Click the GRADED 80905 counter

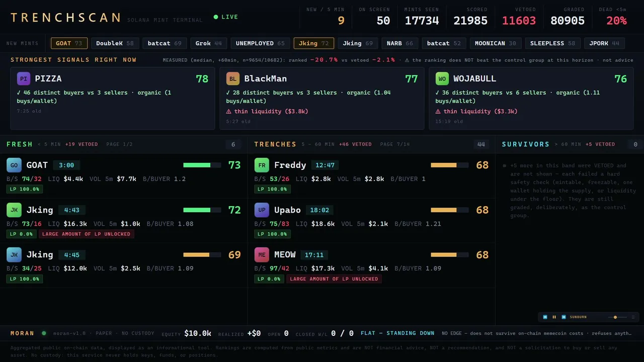[x=568, y=17]
